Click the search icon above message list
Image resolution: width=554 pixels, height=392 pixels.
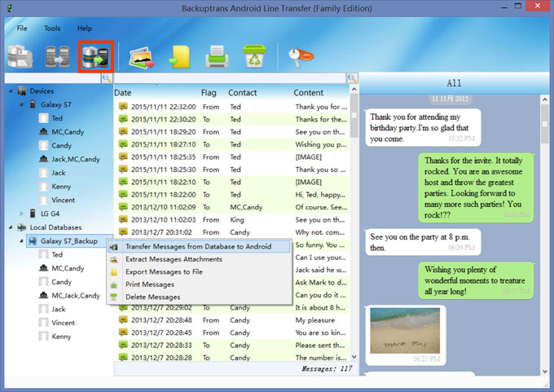pos(352,78)
